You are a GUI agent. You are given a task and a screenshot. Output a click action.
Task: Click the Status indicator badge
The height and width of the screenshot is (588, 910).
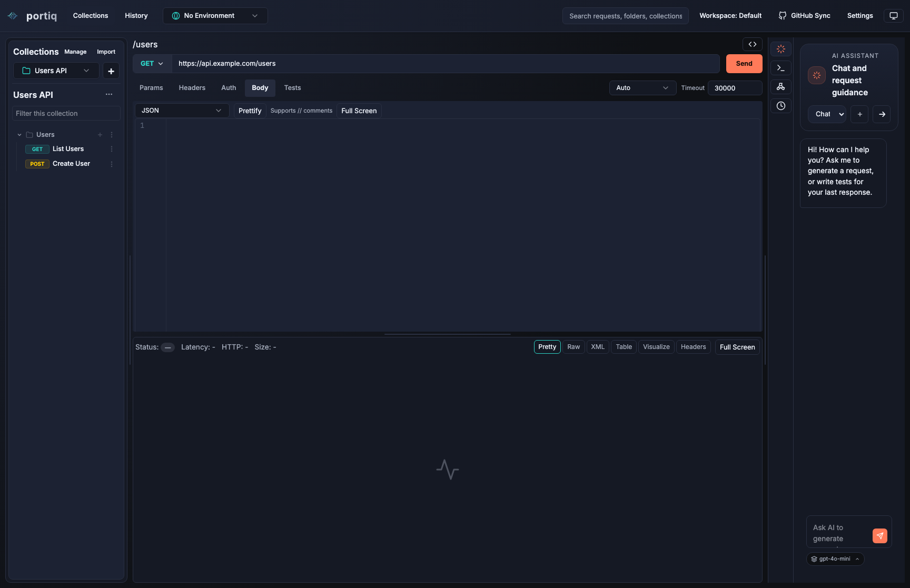(168, 347)
